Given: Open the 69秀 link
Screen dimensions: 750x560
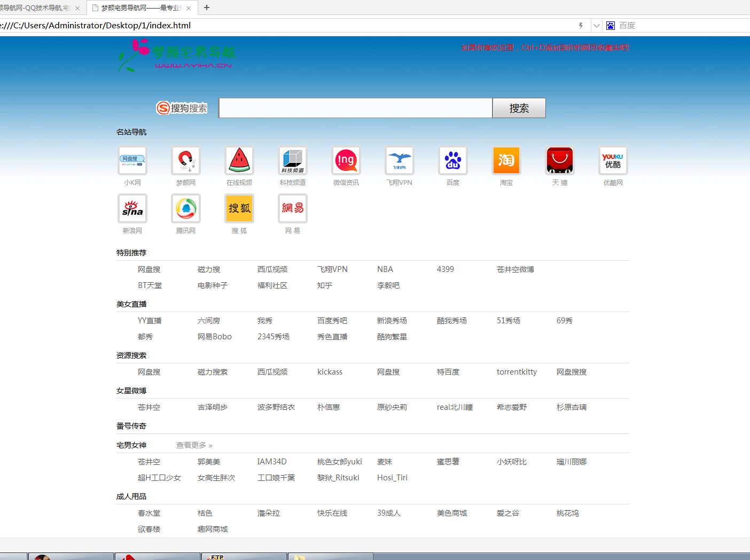Looking at the screenshot, I should coord(565,321).
